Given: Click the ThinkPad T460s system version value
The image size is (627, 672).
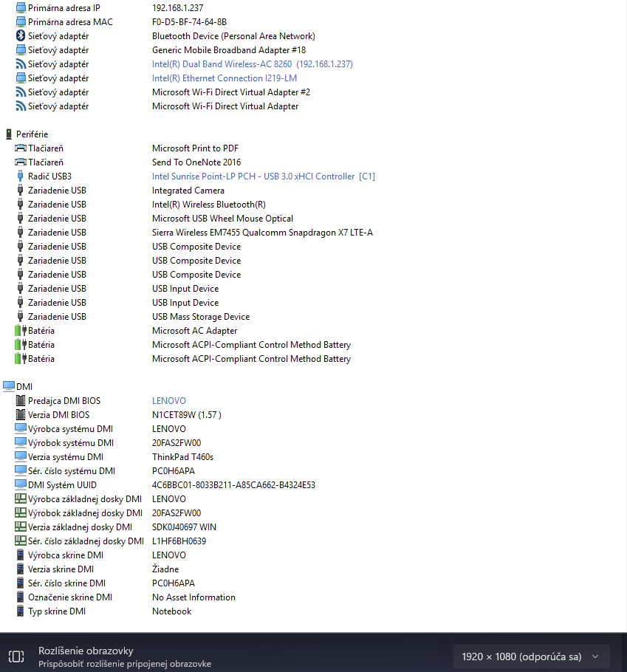Looking at the screenshot, I should click(x=183, y=456).
